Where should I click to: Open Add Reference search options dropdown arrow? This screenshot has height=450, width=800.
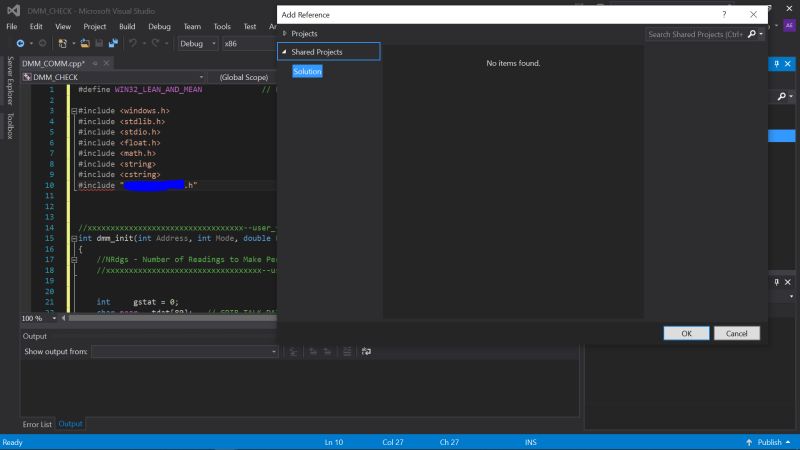point(761,34)
